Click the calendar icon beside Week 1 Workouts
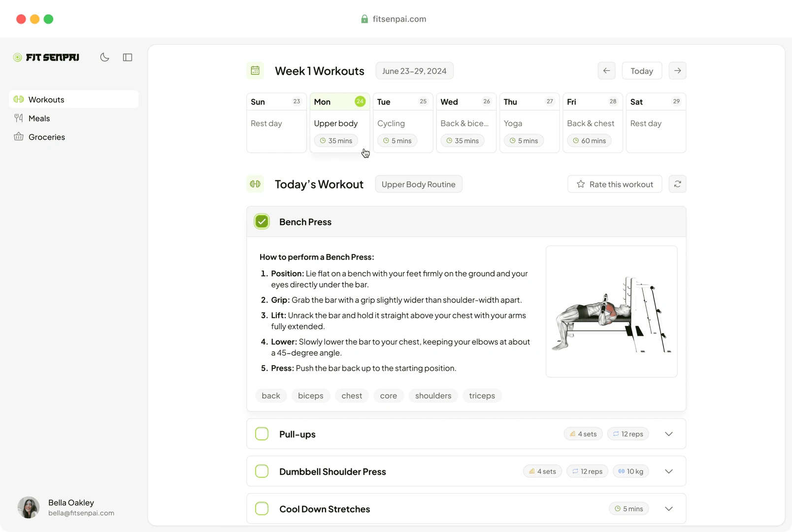 point(255,70)
